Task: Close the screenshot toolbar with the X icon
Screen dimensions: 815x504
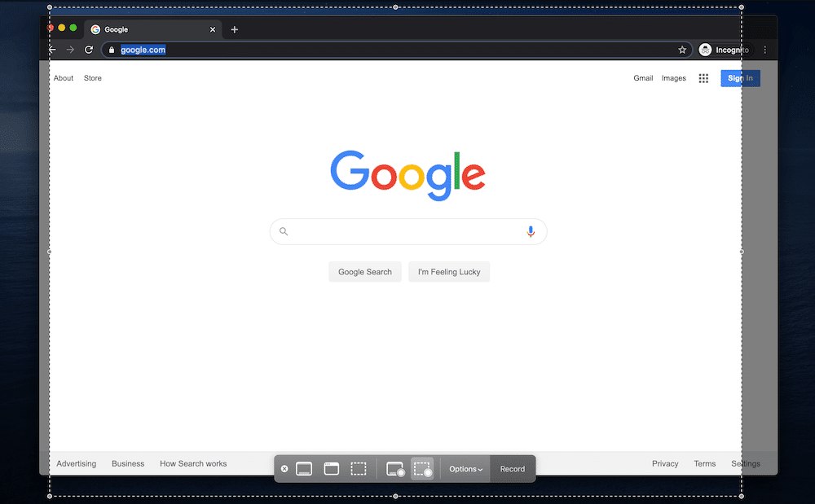Action: tap(284, 469)
